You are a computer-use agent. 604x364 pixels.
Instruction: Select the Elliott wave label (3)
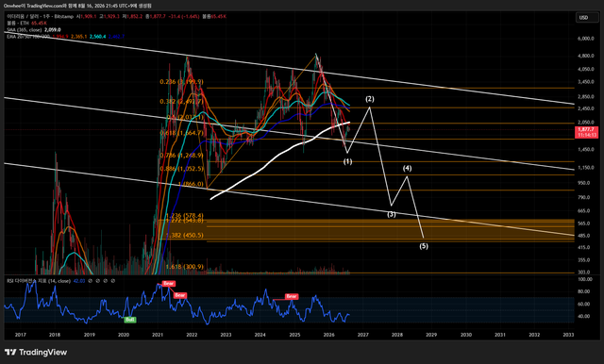[392, 214]
